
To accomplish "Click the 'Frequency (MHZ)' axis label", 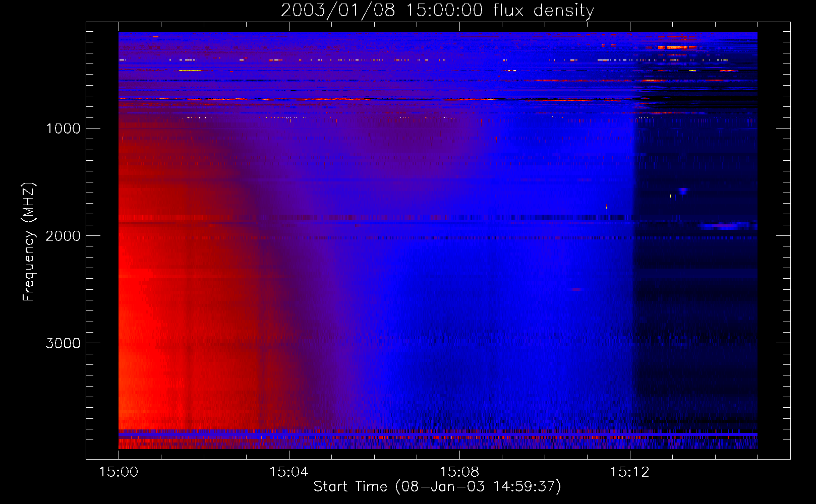I will point(29,242).
